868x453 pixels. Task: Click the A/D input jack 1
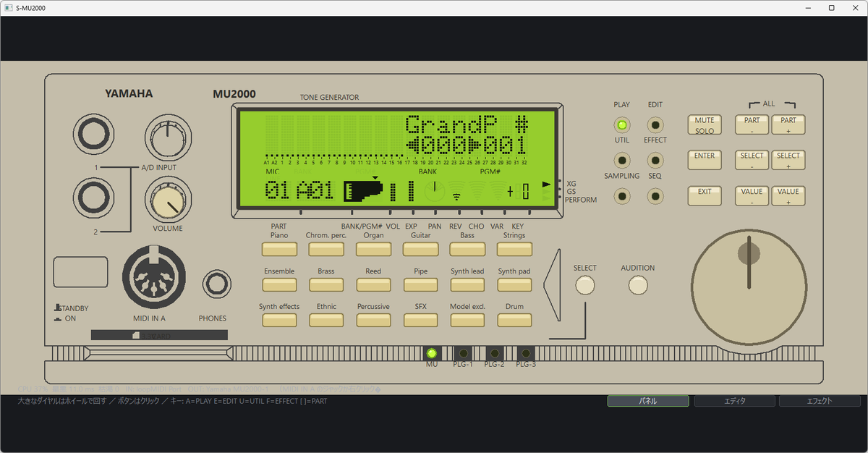(95, 135)
